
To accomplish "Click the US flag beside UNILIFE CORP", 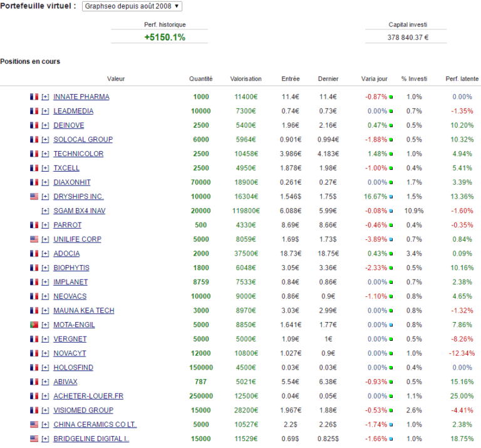I will (34, 239).
